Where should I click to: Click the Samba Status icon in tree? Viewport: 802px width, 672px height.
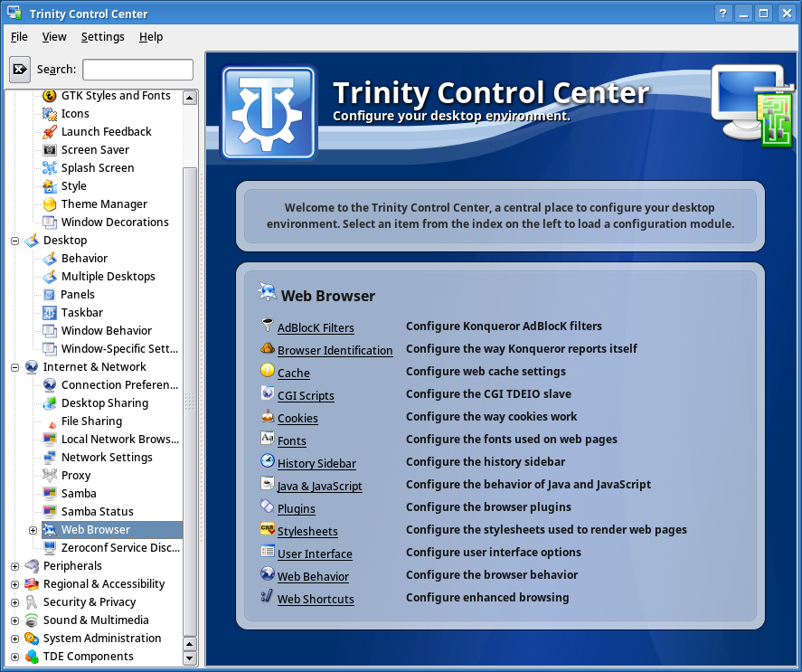click(50, 512)
